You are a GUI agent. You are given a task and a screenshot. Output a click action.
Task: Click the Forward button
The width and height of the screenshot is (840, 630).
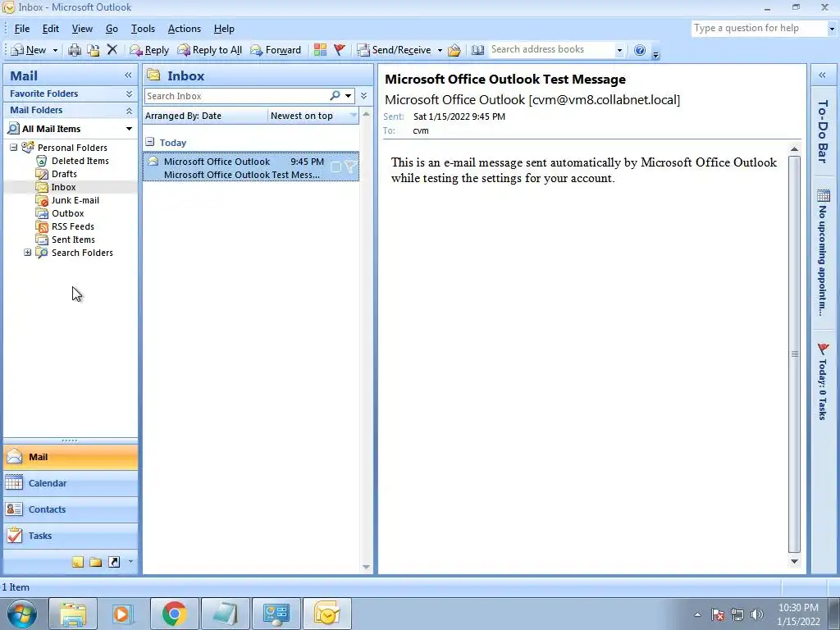[x=276, y=50]
